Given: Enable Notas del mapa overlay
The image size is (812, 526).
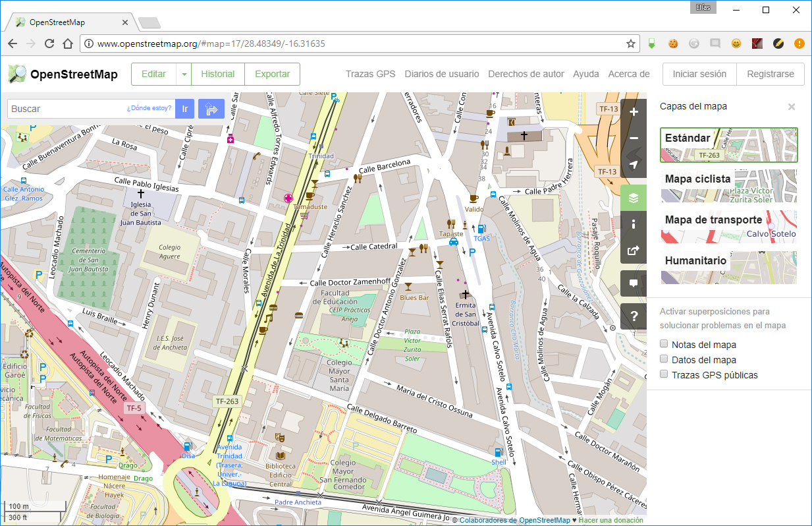Looking at the screenshot, I should click(x=664, y=344).
